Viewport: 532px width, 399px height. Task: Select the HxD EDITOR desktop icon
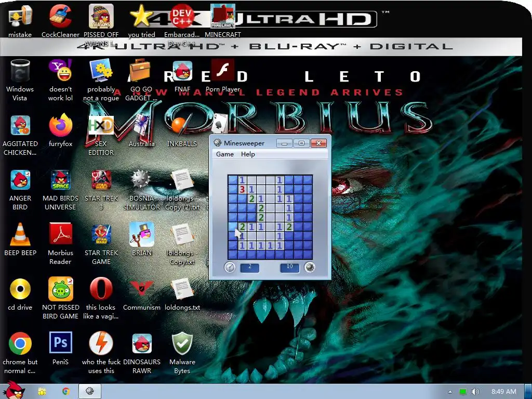pyautogui.click(x=101, y=135)
